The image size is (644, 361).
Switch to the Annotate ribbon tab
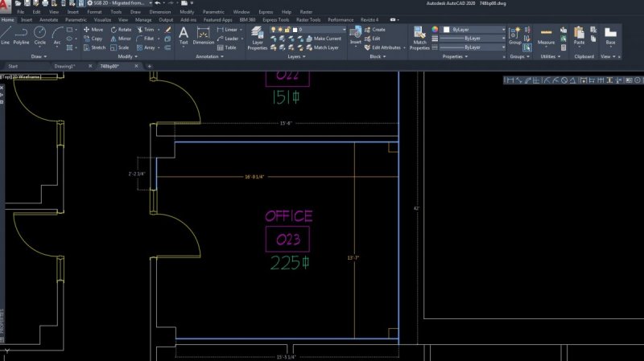48,19
